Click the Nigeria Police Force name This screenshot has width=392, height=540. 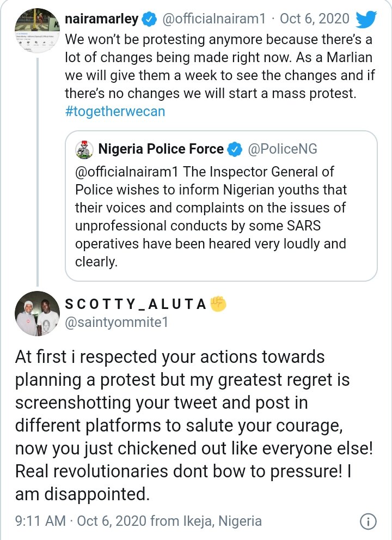pos(161,149)
